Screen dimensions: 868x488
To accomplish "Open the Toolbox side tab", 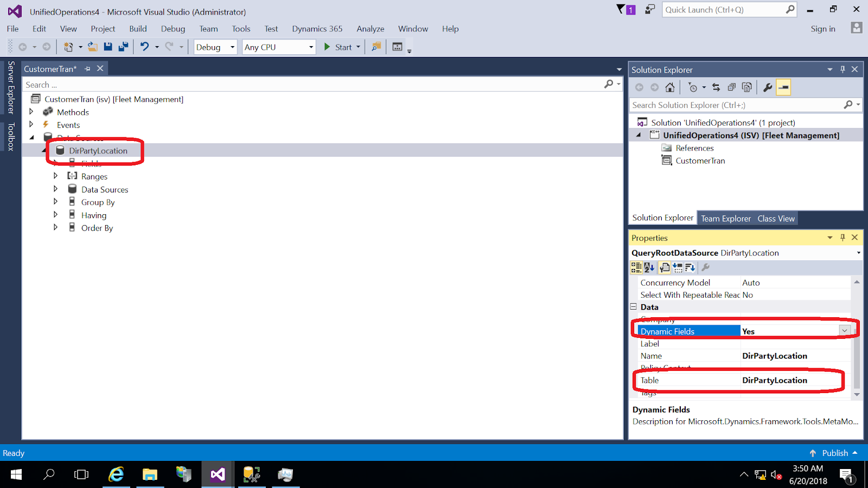I will 11,136.
